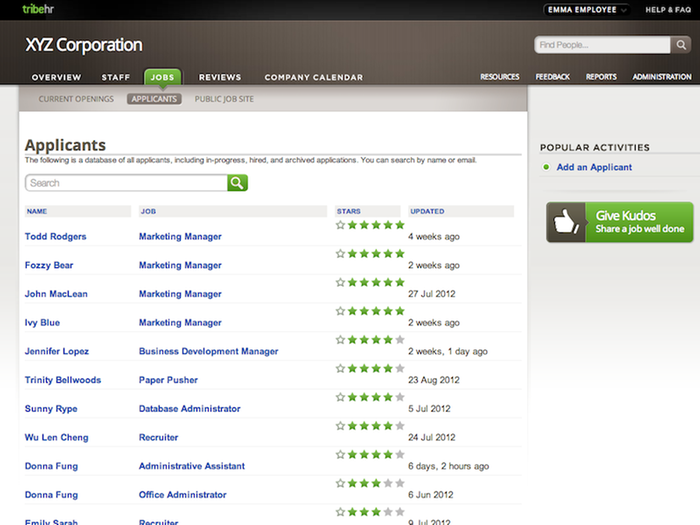Screen dimensions: 700x525
Task: Open applicant Ivy Blue
Action: click(42, 322)
